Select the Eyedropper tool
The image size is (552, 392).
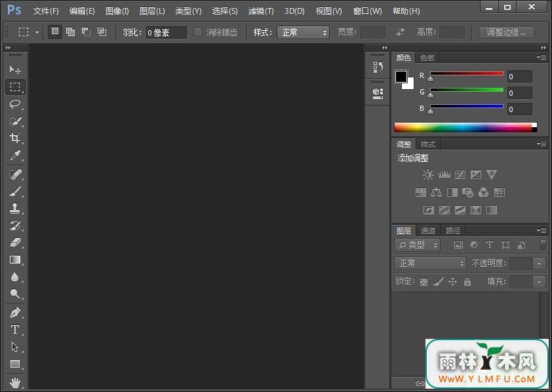coord(15,155)
